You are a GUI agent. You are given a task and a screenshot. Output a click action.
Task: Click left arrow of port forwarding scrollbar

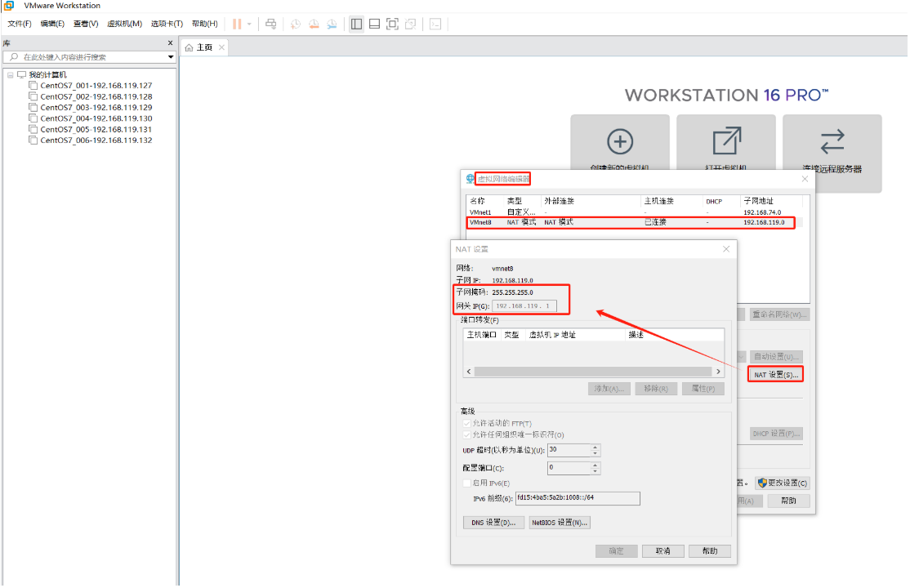pos(469,372)
